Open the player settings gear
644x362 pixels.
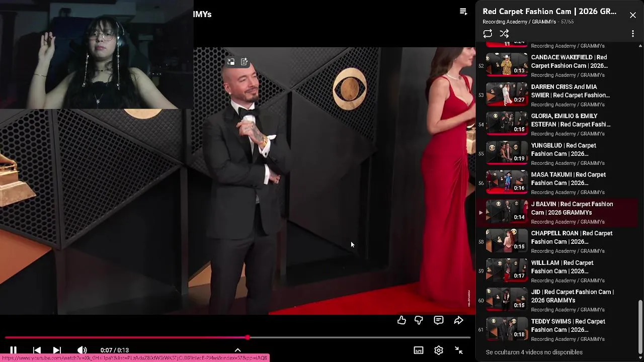[x=439, y=350]
